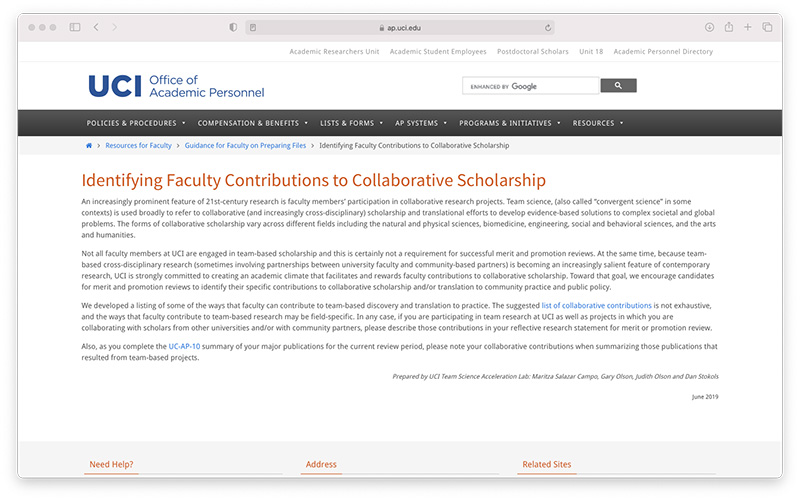
Task: Open a new tab with plus icon
Action: click(x=748, y=27)
